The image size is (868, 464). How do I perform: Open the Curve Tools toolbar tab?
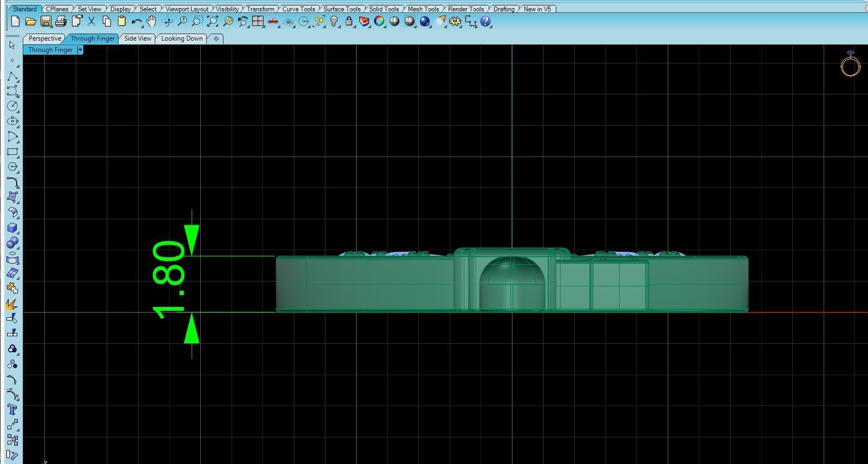point(299,9)
